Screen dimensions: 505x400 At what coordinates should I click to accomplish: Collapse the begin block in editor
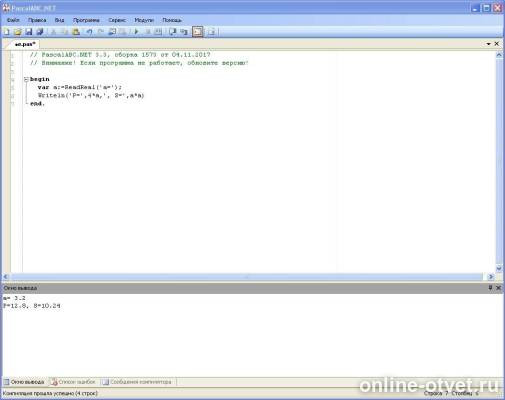point(26,79)
